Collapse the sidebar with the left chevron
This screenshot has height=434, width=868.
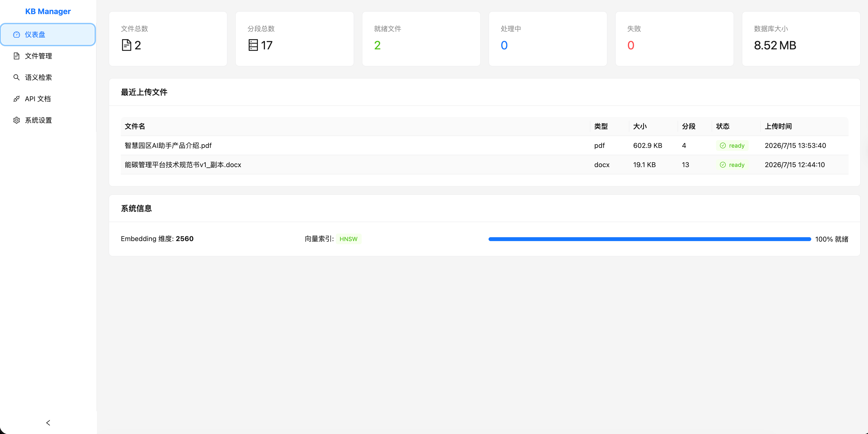(48, 423)
